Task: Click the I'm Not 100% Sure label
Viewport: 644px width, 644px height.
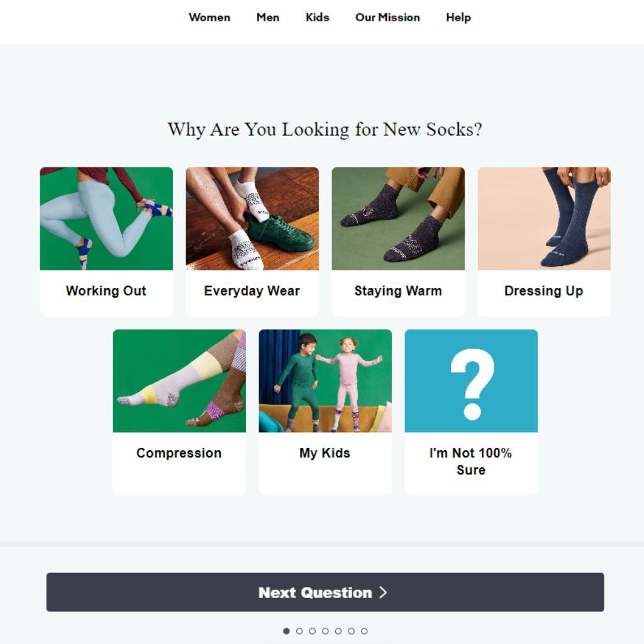Action: (x=470, y=461)
